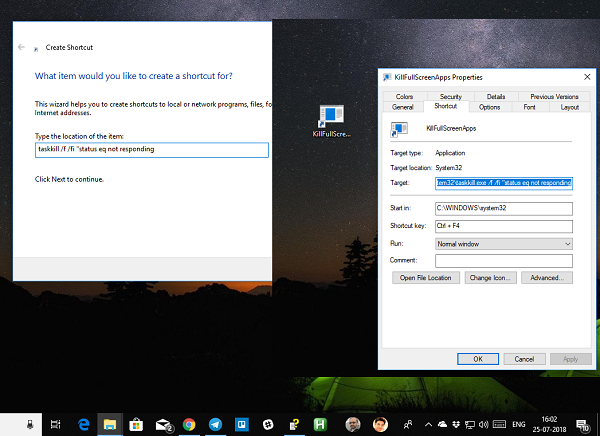Screen dimensions: 600x436
Task: Open the Previous Versions tab
Action: 554,96
